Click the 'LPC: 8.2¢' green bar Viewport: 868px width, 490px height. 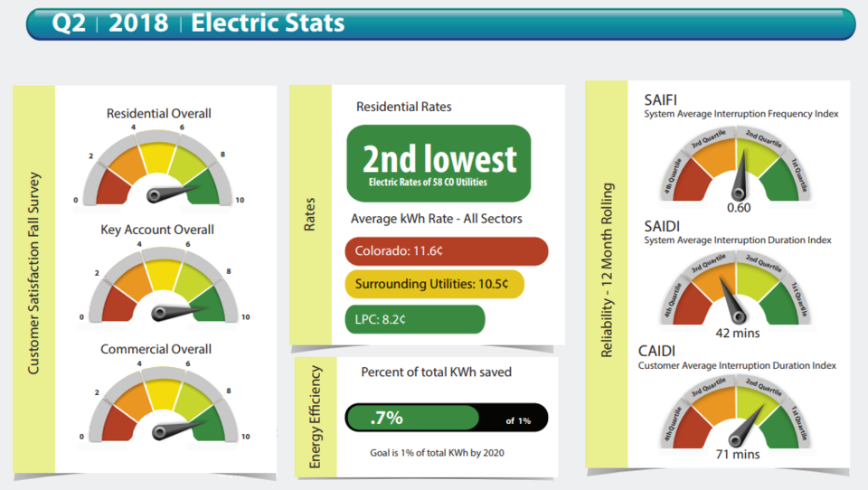[x=415, y=319]
